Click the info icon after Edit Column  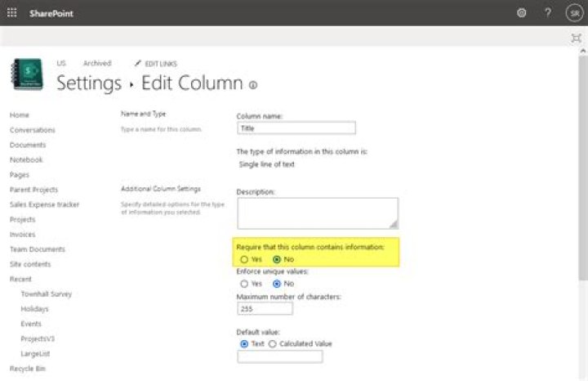(x=253, y=85)
